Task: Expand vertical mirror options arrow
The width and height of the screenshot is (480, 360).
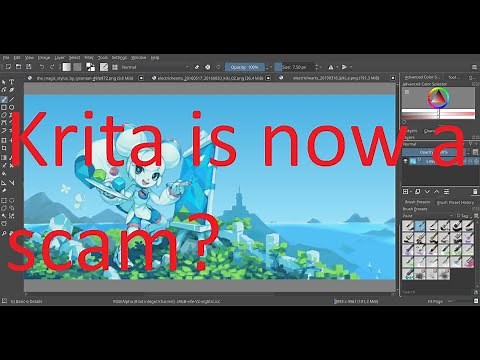Action: click(x=351, y=67)
